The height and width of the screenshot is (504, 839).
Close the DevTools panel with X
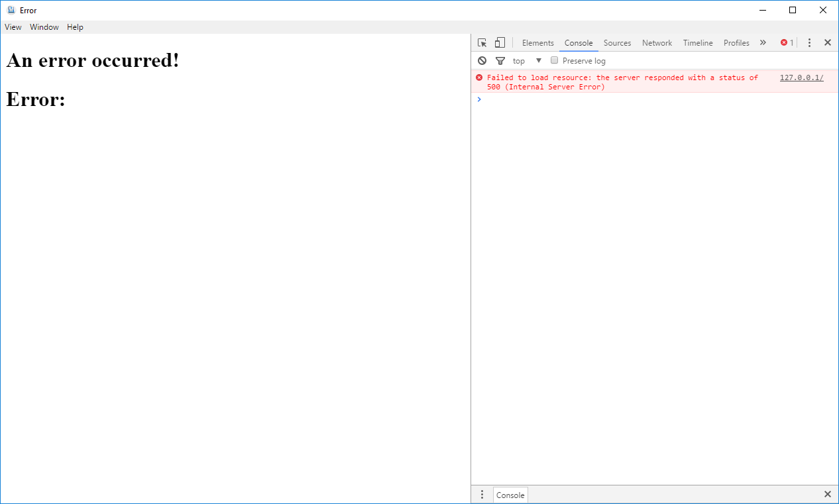(x=827, y=43)
